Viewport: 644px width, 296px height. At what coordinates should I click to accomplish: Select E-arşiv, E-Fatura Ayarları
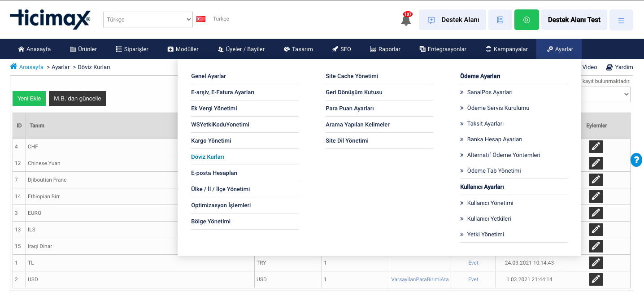pyautogui.click(x=223, y=92)
